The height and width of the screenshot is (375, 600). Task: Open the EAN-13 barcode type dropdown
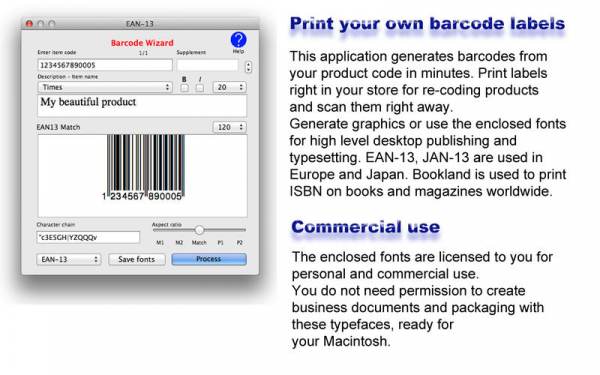(69, 259)
